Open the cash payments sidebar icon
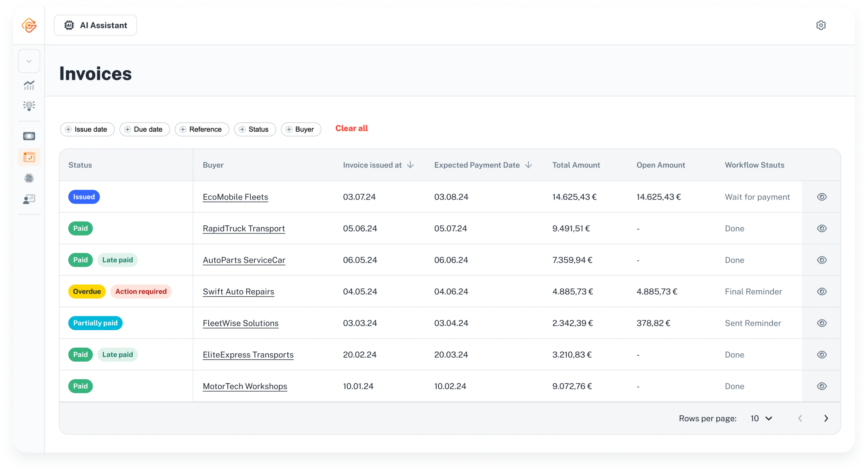Image resolution: width=868 pixels, height=472 pixels. point(29,136)
